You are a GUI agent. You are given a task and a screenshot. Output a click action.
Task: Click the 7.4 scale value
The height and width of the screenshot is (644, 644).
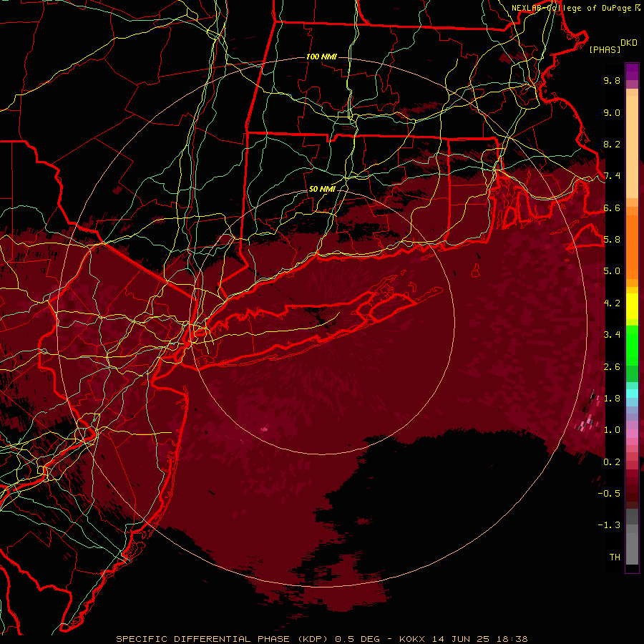point(612,176)
